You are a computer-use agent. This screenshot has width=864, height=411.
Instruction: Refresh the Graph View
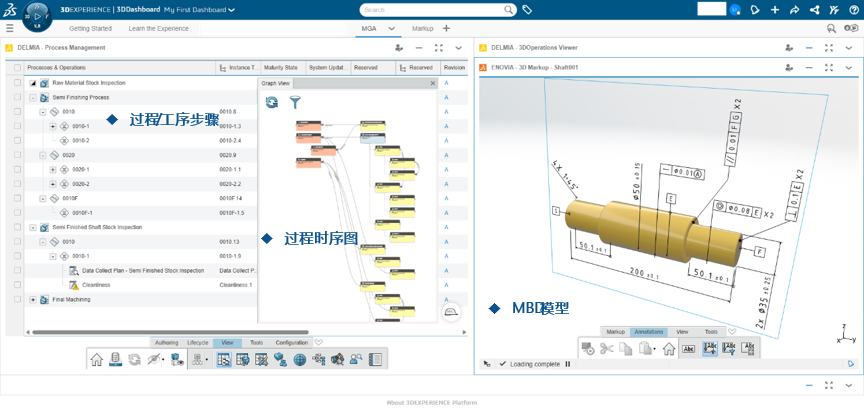coord(272,102)
